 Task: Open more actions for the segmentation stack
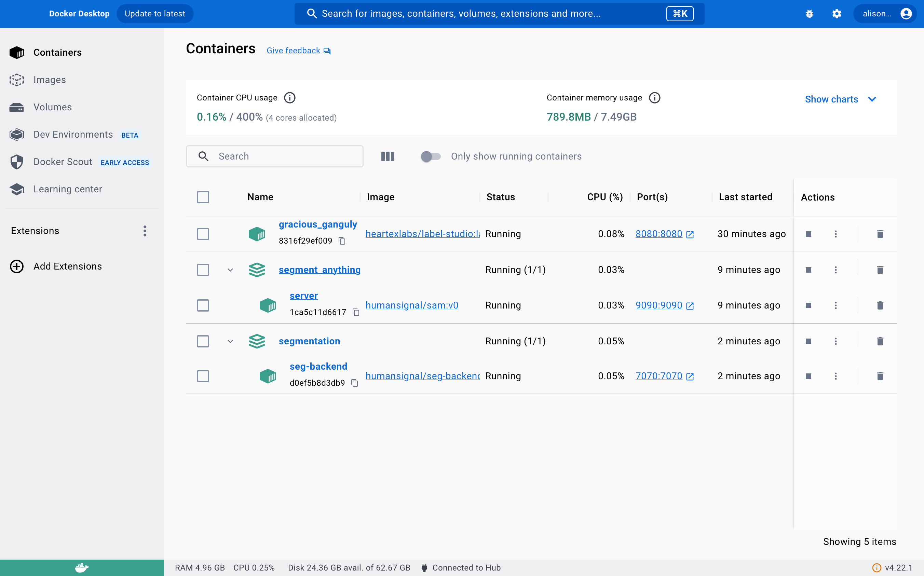835,341
